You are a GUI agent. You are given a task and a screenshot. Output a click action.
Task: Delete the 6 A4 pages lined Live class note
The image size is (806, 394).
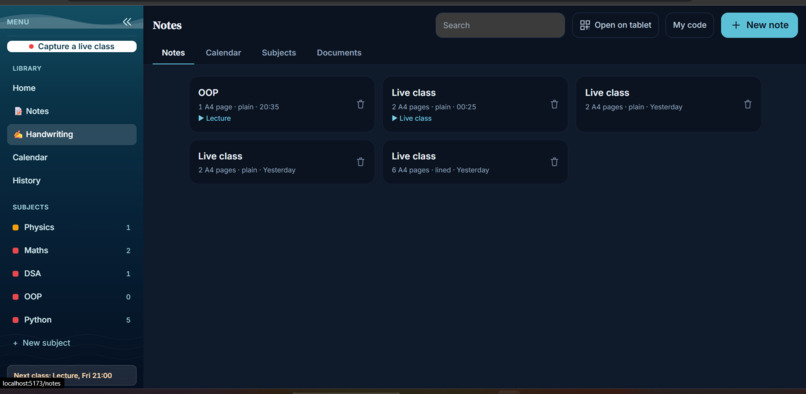pos(554,162)
